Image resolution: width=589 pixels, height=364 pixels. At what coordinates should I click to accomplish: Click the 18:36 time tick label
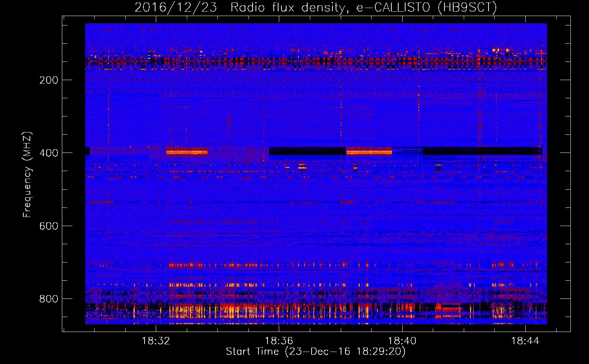pos(279,341)
